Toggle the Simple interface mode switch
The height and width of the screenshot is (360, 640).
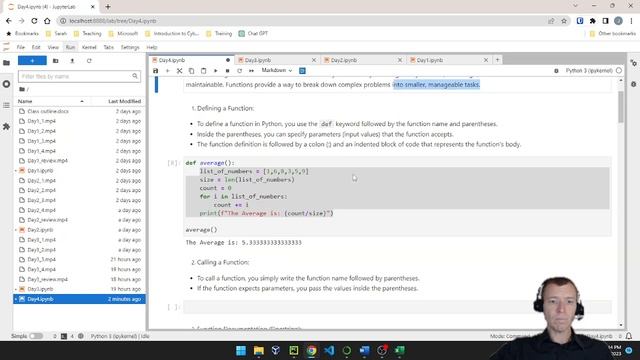[36, 336]
